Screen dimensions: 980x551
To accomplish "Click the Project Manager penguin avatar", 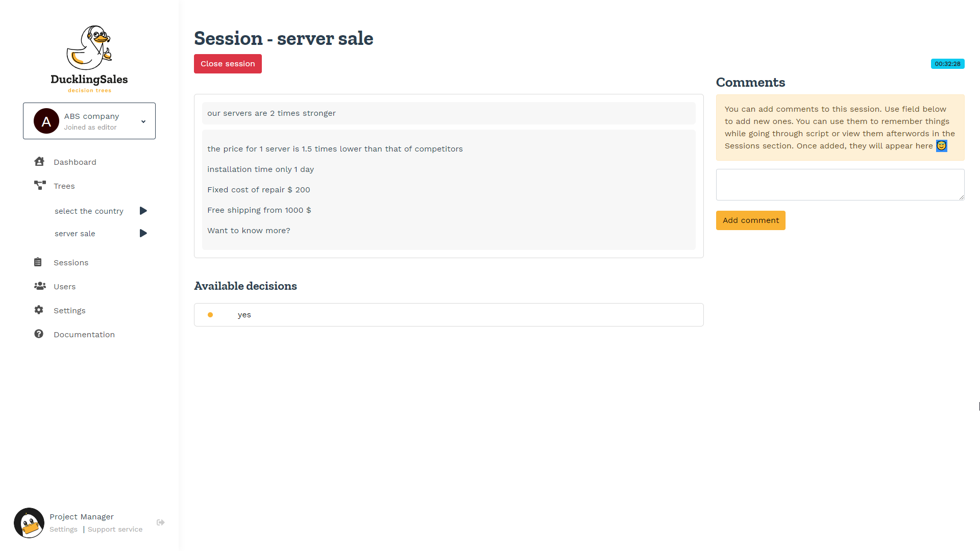I will point(29,523).
